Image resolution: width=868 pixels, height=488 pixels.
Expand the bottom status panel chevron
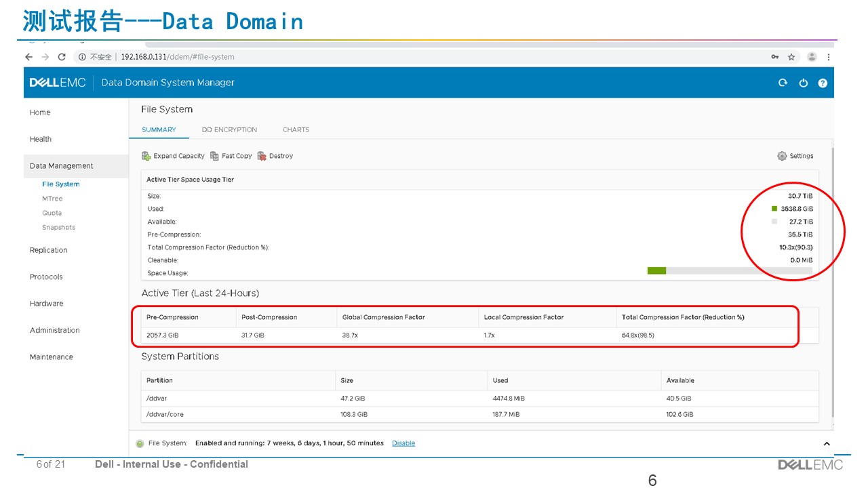(827, 443)
